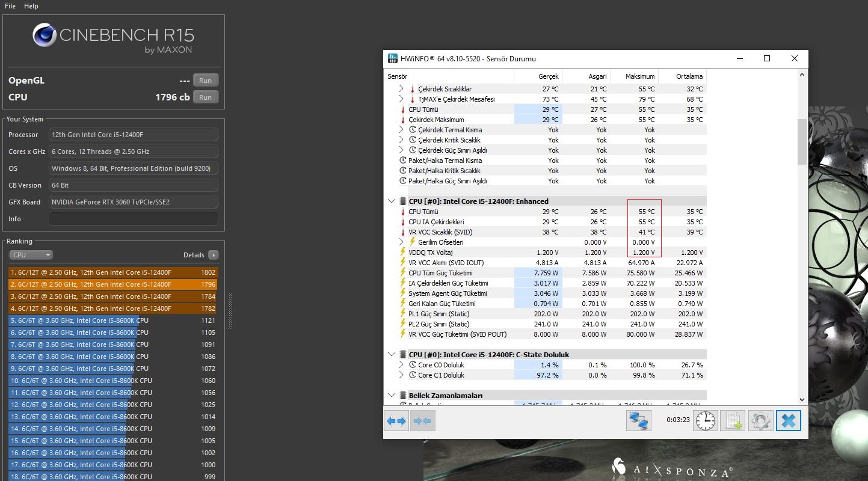Expand the Çekirdek Kritik Sıcaklık row
Screen dimensions: 868x481
coord(402,140)
